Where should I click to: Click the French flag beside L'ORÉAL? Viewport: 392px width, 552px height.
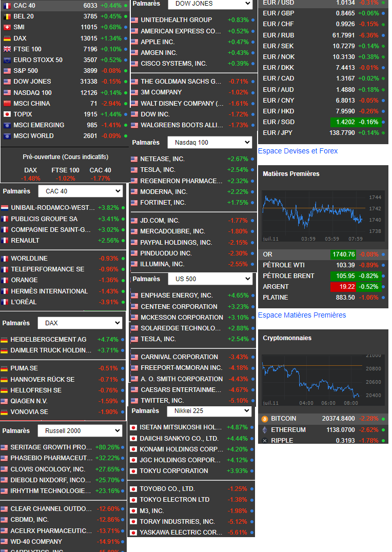click(x=5, y=302)
